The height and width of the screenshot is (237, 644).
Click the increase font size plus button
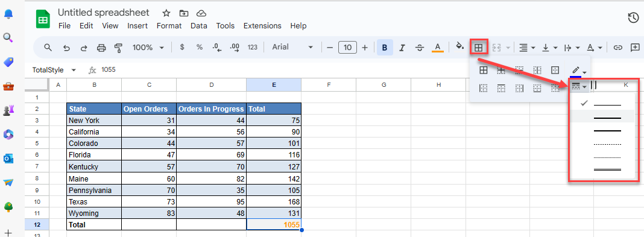(365, 48)
